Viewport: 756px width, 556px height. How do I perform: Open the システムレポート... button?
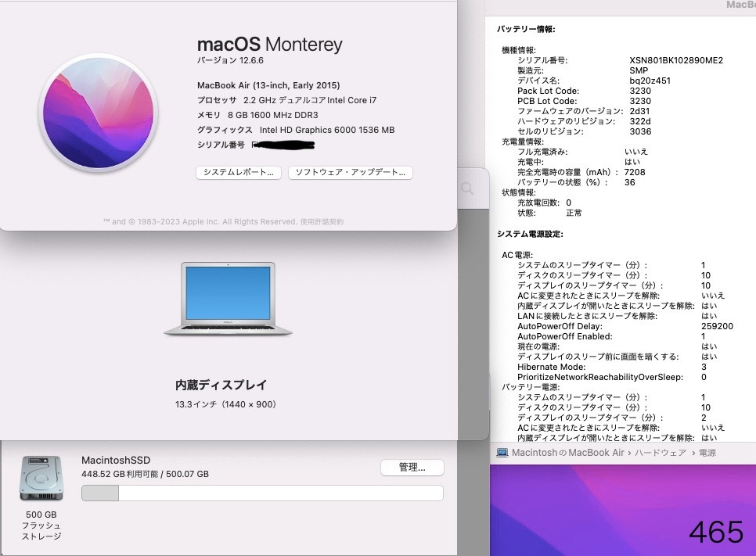238,173
